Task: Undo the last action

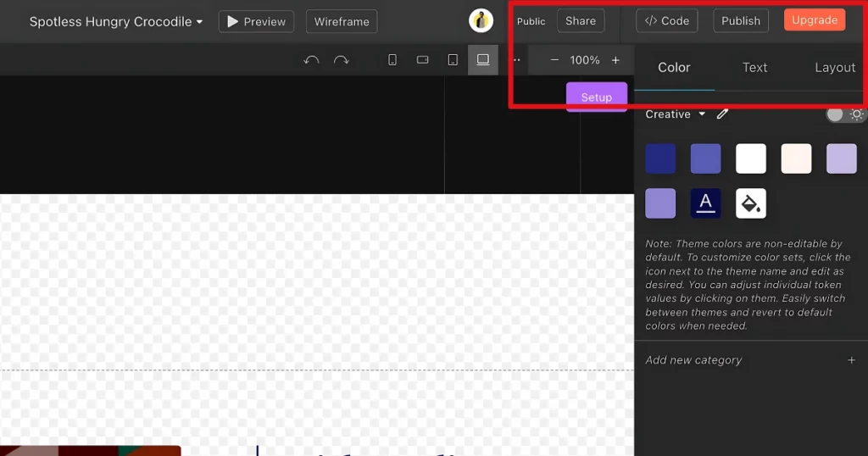Action: click(x=312, y=60)
